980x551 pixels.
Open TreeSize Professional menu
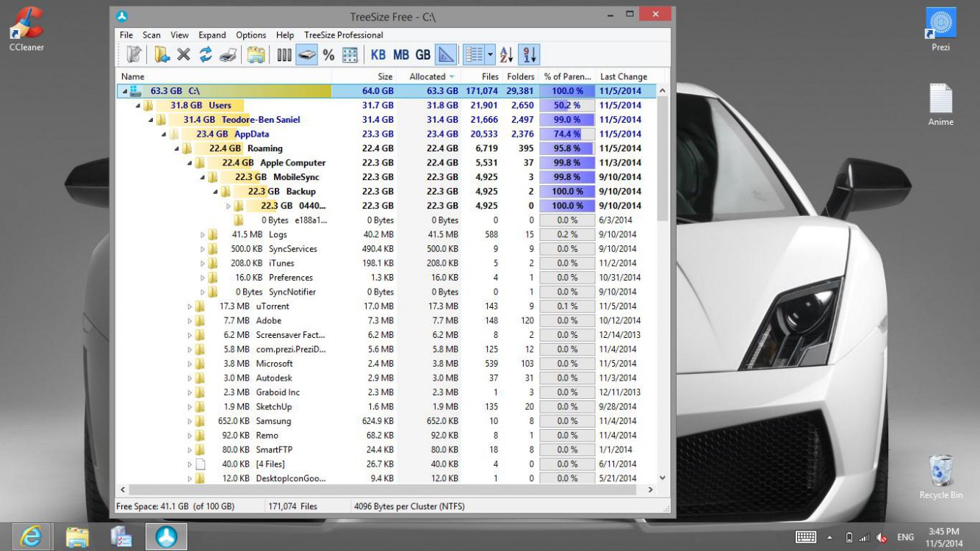tap(344, 35)
